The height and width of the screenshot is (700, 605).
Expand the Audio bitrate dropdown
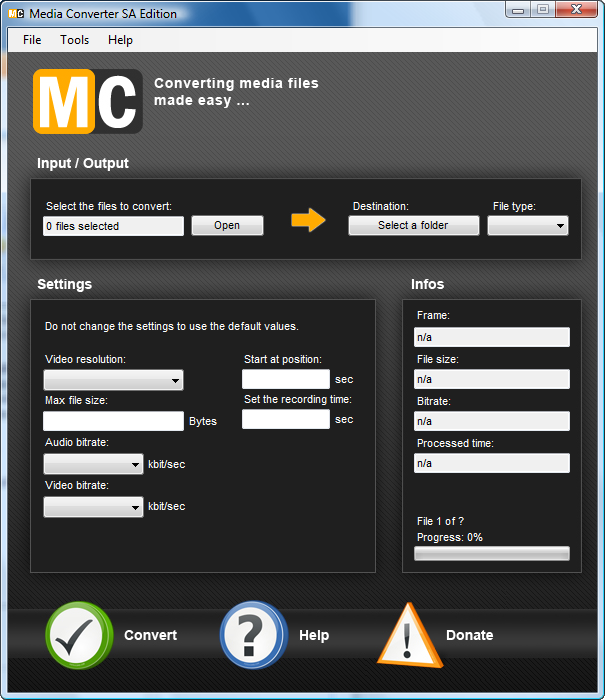click(x=93, y=464)
